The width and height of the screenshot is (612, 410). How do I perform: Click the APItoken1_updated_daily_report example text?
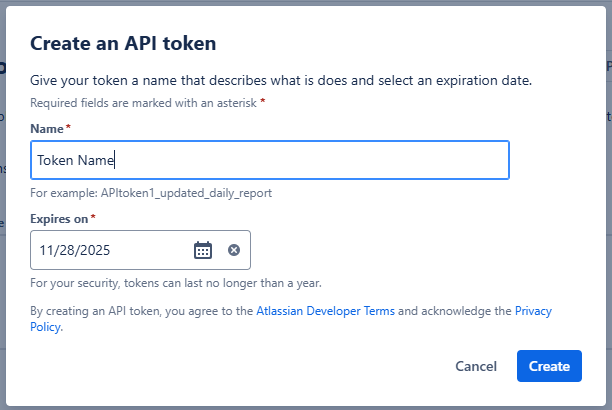click(186, 192)
